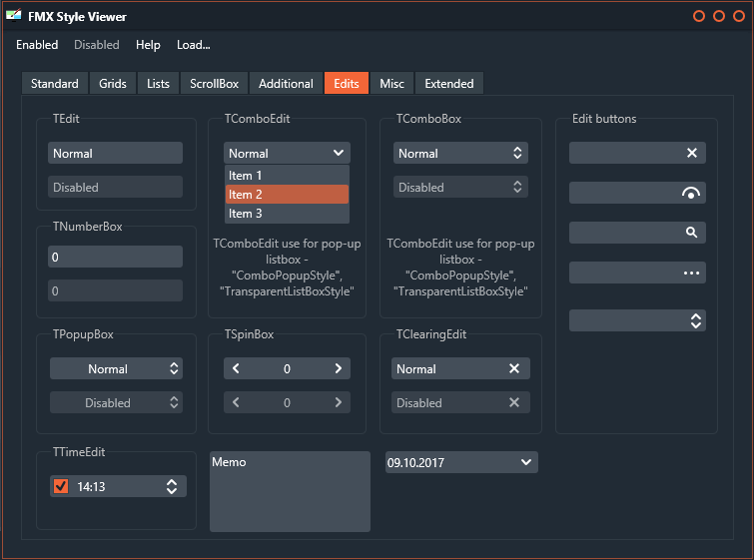
Task: Switch to the Grids tab
Action: tap(113, 83)
